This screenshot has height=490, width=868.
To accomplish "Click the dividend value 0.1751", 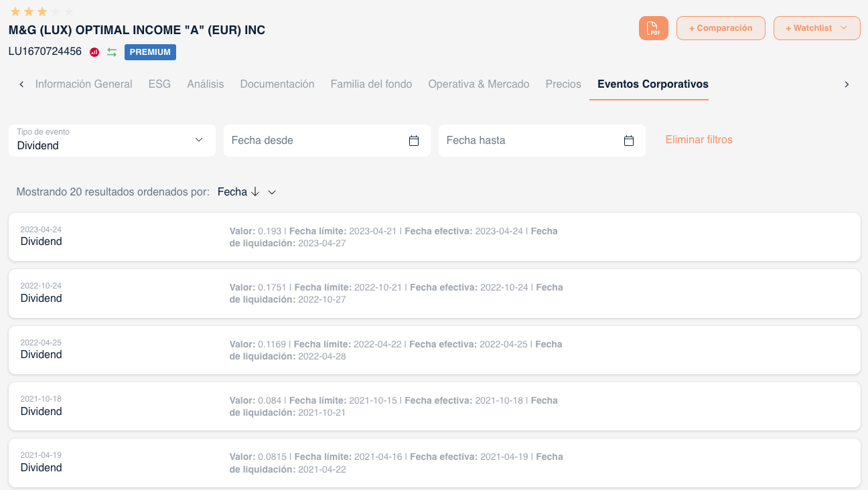I will click(x=273, y=287).
